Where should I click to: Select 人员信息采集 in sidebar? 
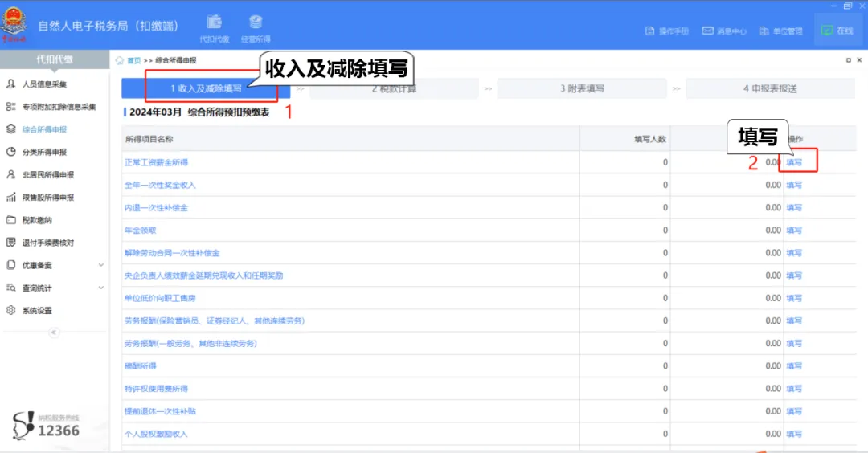click(44, 84)
